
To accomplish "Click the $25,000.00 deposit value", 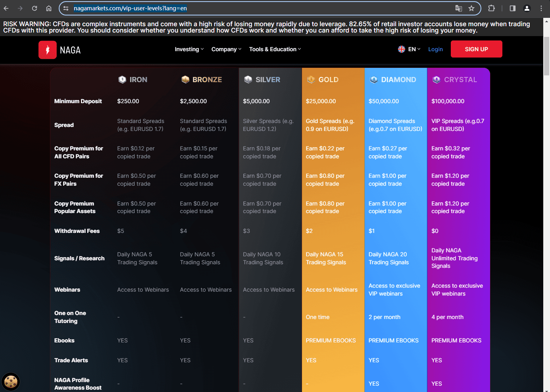I will tap(321, 101).
